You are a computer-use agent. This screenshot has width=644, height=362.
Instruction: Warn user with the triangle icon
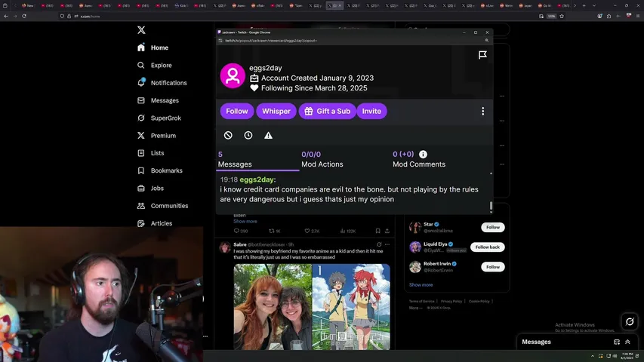(x=268, y=136)
